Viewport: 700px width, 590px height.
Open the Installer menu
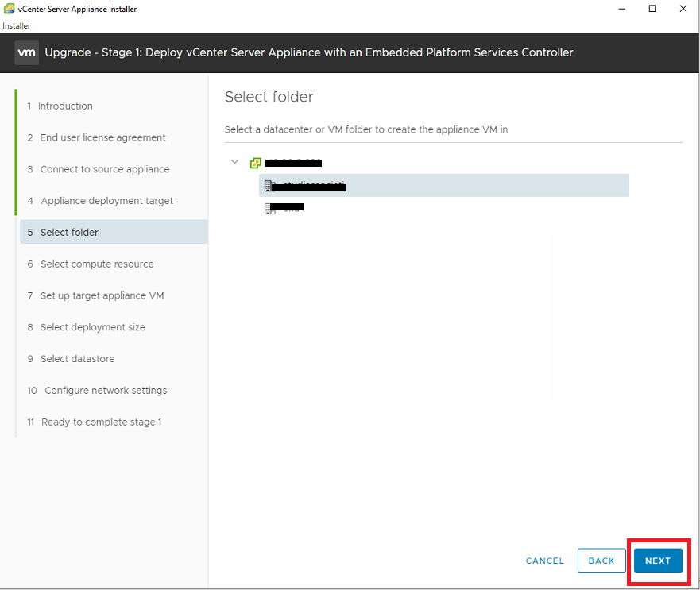pyautogui.click(x=17, y=25)
